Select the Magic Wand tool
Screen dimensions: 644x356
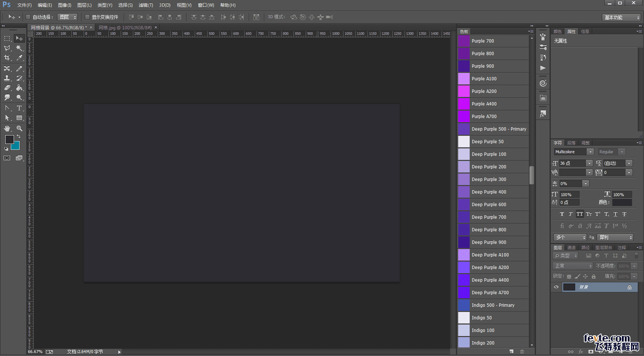coord(19,48)
